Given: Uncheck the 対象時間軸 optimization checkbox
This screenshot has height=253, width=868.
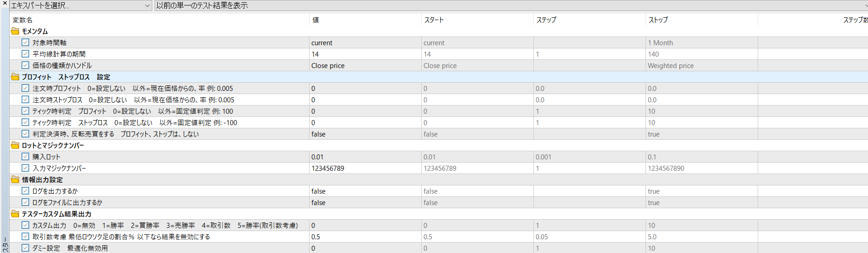Looking at the screenshot, I should [x=26, y=42].
